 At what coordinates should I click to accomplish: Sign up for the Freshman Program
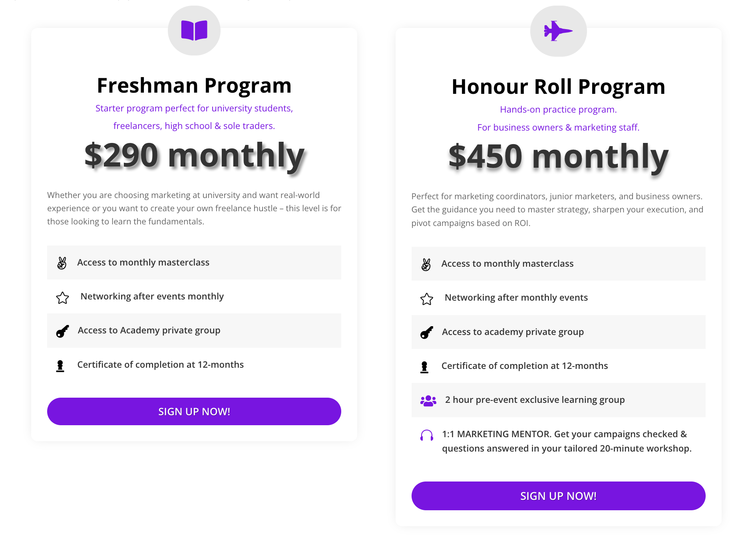[194, 411]
